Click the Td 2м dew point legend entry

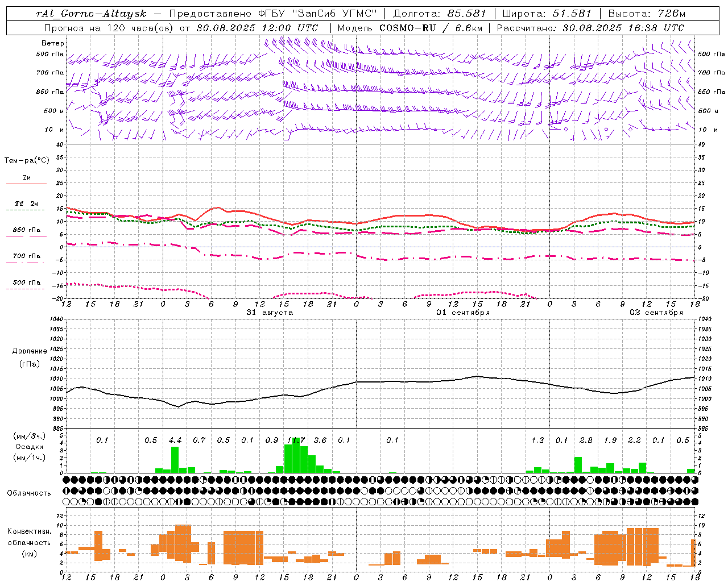26,203
